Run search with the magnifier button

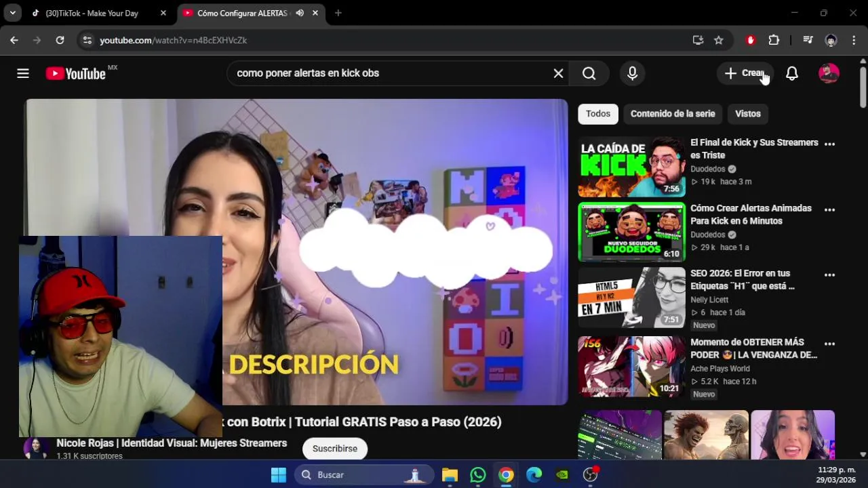click(x=589, y=73)
